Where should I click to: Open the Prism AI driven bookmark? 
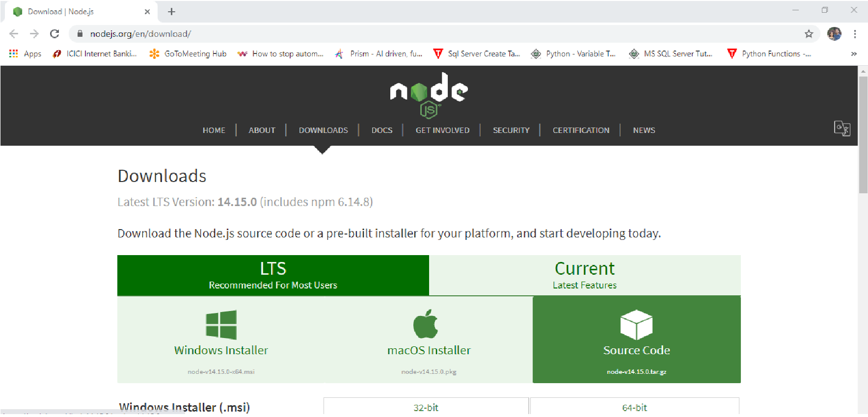coord(379,54)
